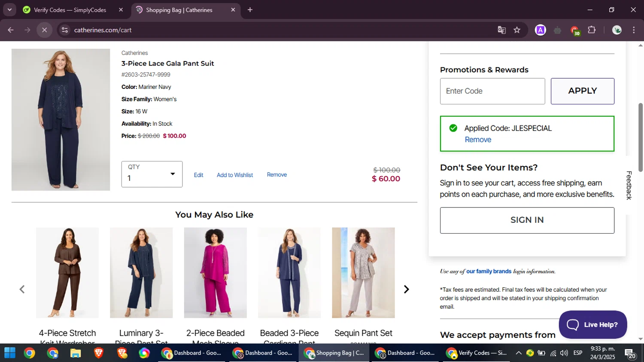
Task: Open site information icon in address bar
Action: [65, 30]
